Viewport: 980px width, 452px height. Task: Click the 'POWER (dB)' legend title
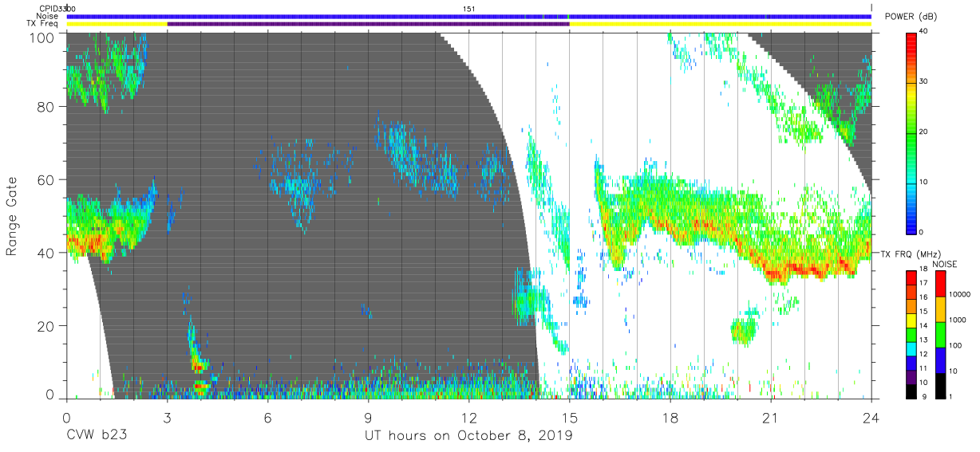pyautogui.click(x=911, y=17)
